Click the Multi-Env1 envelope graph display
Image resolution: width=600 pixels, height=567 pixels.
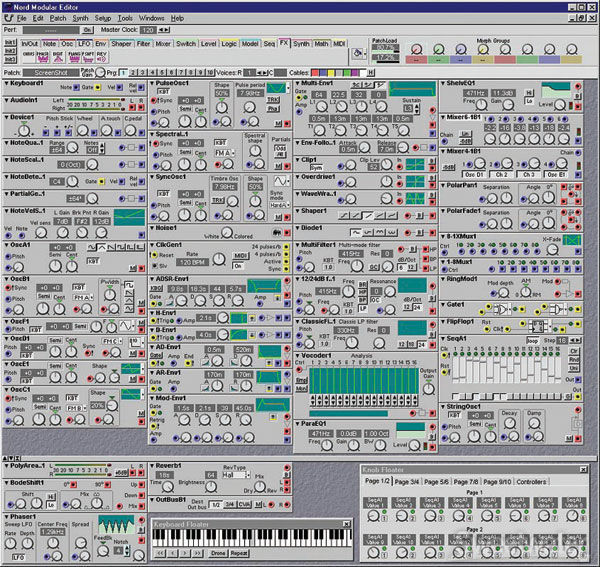[x=412, y=89]
